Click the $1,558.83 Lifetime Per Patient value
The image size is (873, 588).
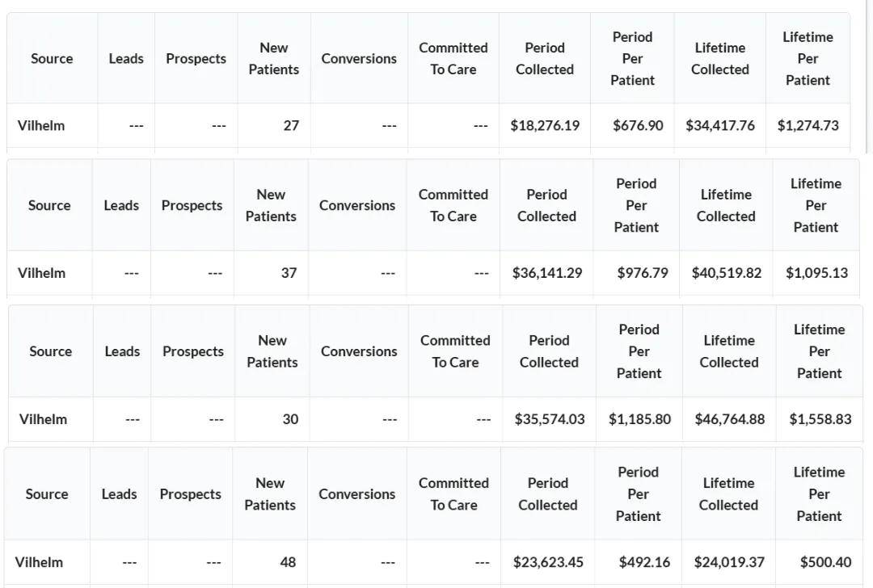point(820,419)
